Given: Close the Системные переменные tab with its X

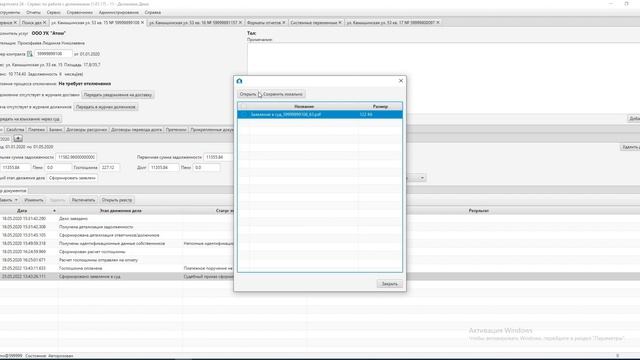Looking at the screenshot, I should [x=340, y=22].
